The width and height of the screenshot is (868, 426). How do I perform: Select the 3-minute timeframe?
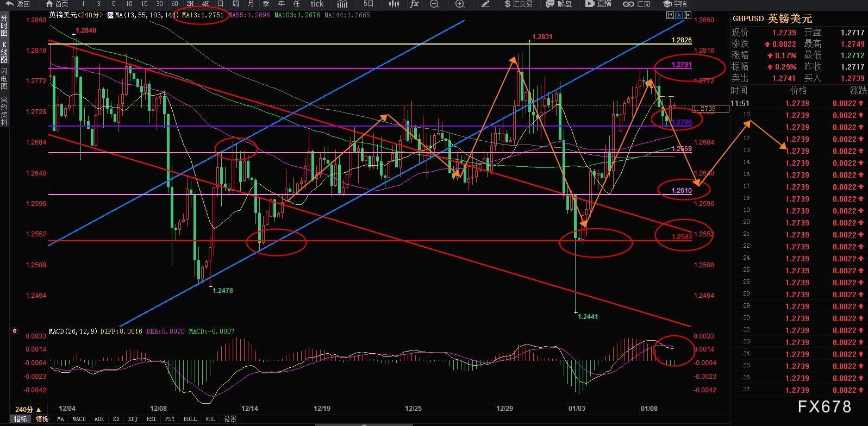coord(98,4)
